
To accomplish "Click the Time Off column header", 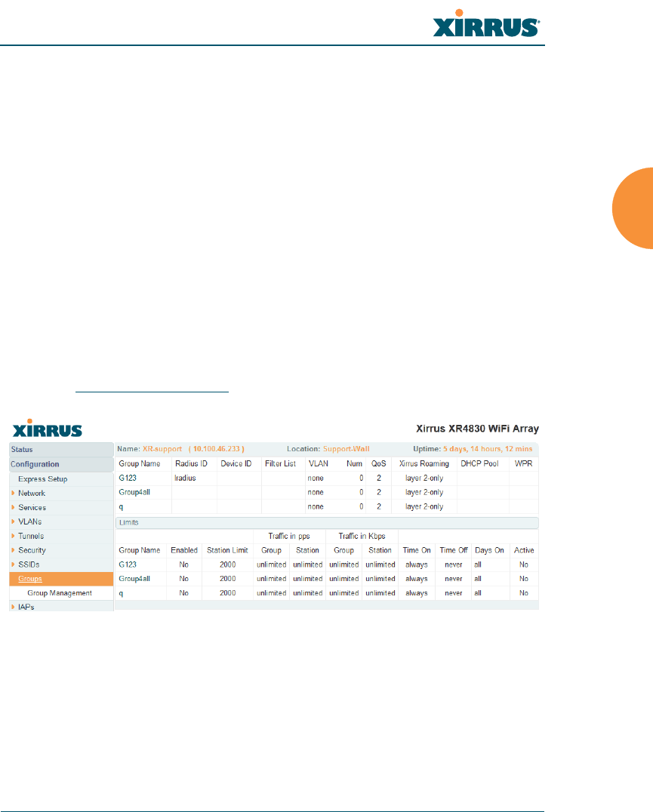I will [454, 550].
